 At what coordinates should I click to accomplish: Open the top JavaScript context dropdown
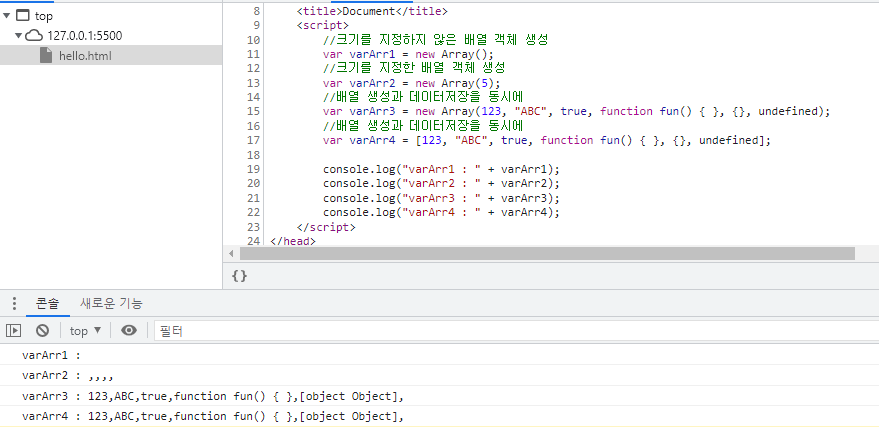[x=85, y=331]
